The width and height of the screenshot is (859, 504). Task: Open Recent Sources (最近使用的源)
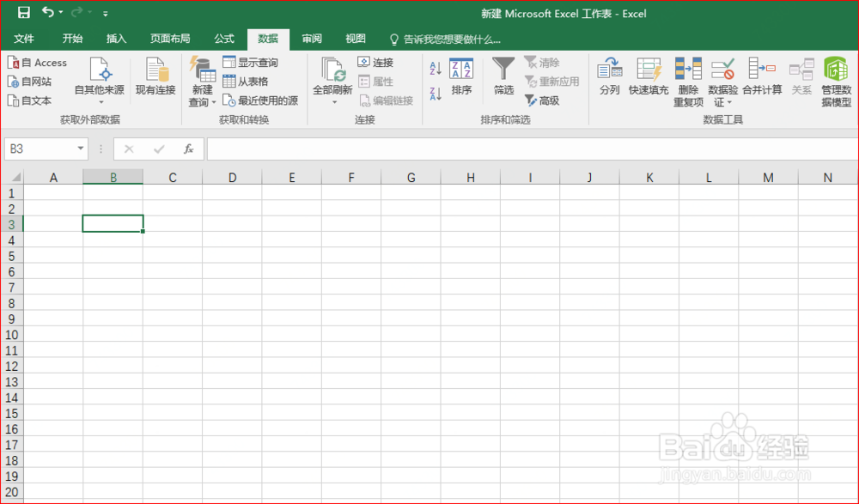(x=260, y=100)
